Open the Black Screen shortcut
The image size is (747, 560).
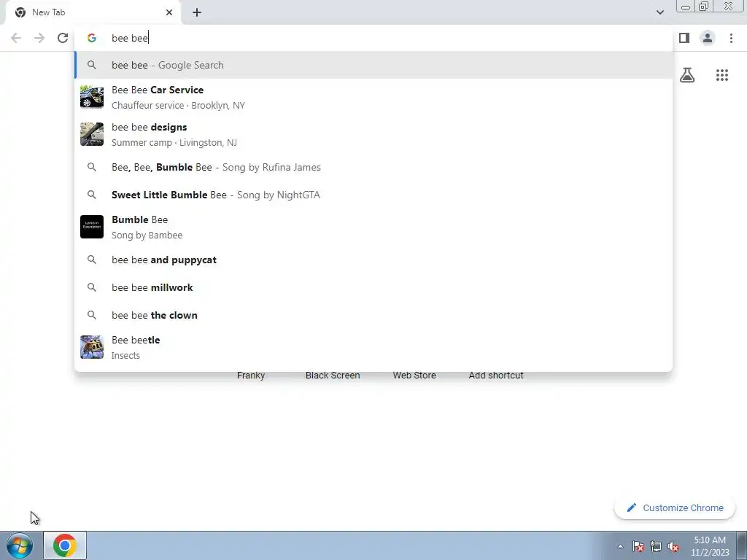[x=333, y=375]
